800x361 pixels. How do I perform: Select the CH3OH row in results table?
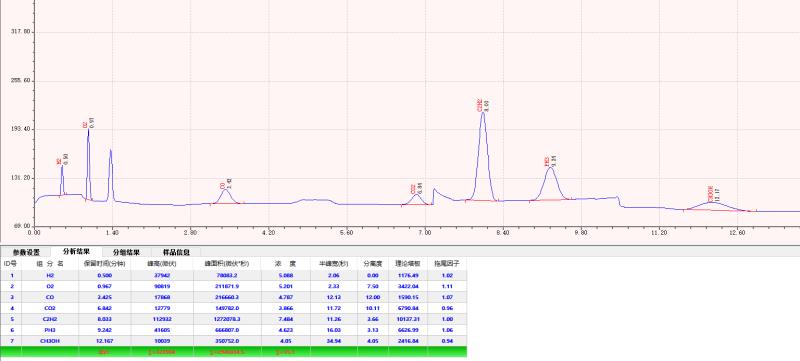233,340
